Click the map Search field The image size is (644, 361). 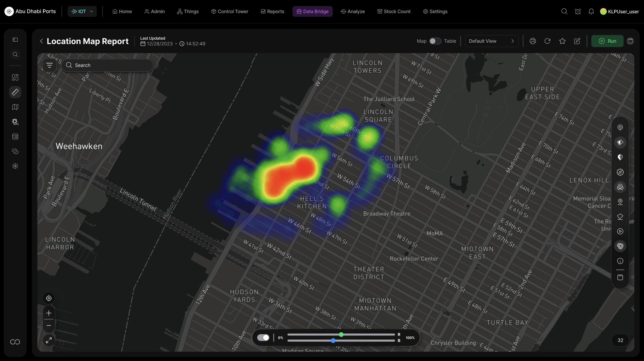click(107, 65)
